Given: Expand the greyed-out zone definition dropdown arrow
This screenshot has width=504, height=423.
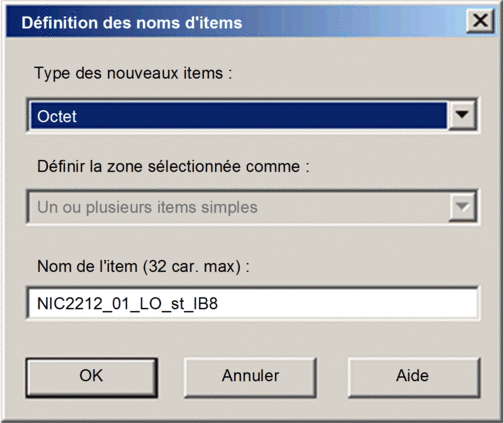Looking at the screenshot, I should 462,207.
